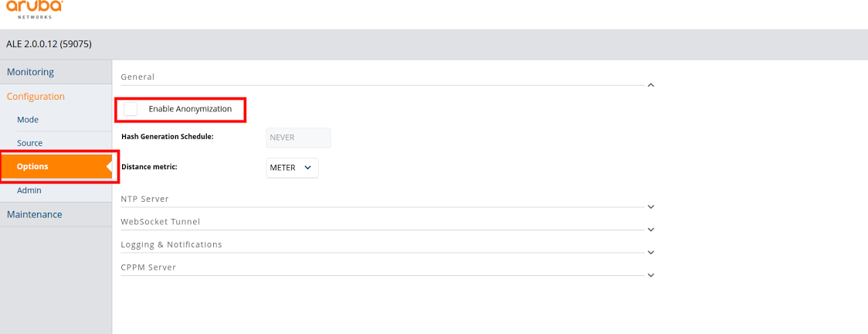Collapse the General section chevron

point(651,85)
